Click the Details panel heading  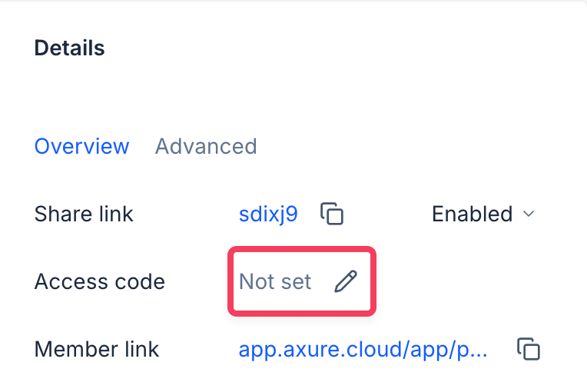pos(70,48)
